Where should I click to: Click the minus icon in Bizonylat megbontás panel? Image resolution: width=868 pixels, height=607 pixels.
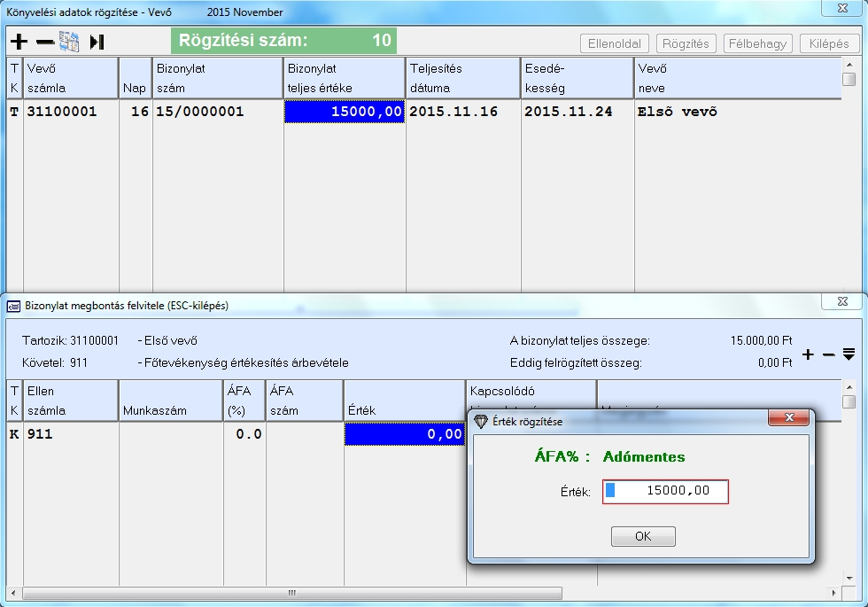point(829,354)
